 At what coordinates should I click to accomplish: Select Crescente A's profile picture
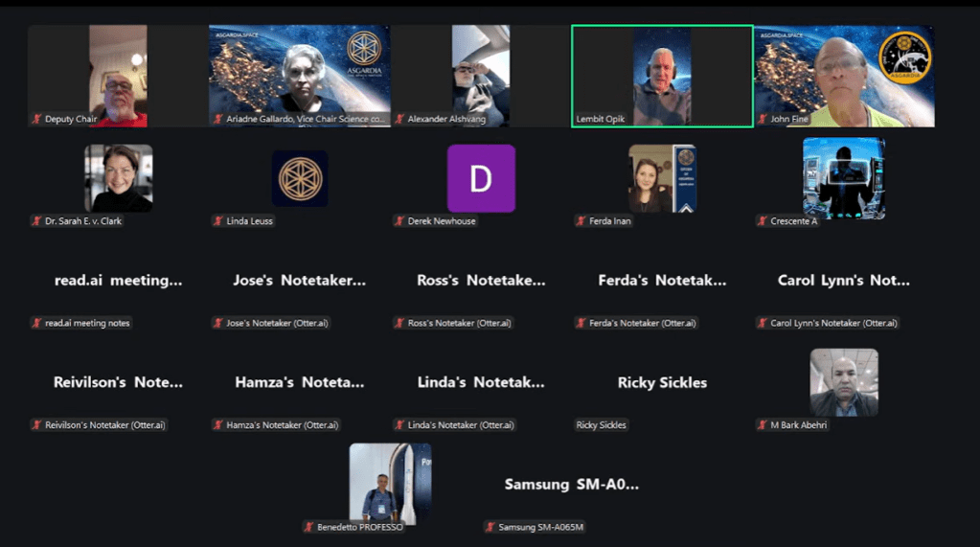844,178
